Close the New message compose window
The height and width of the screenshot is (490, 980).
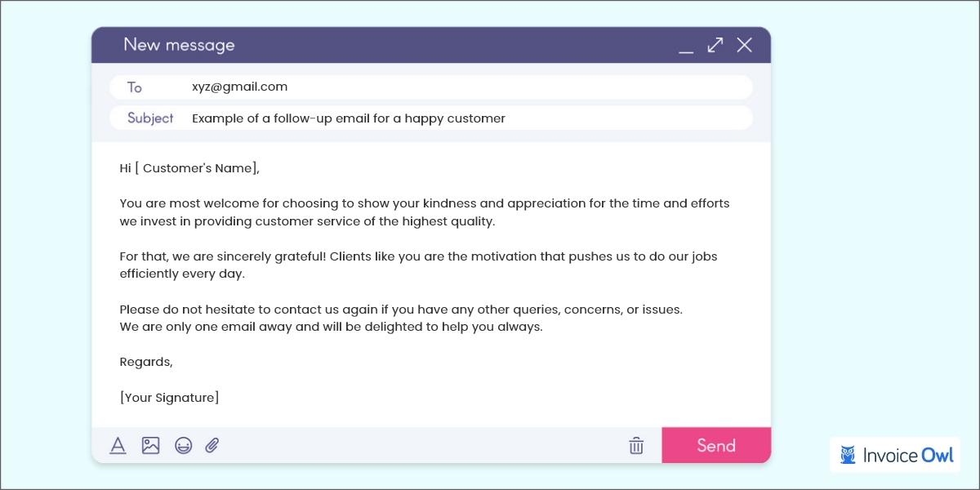click(744, 46)
